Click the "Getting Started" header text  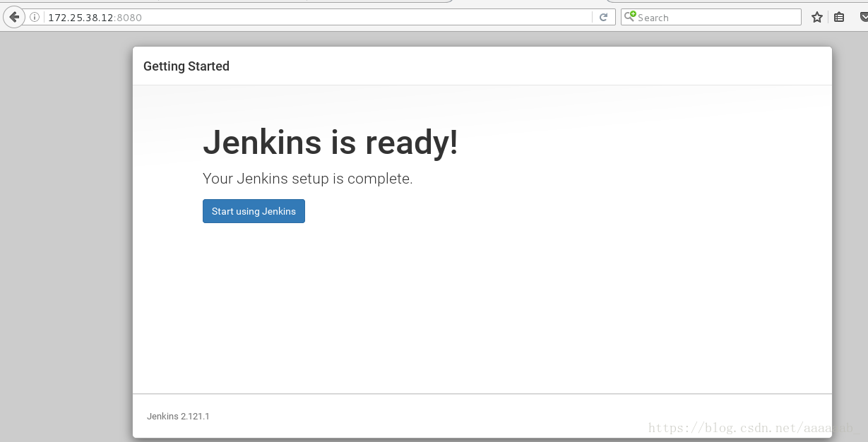point(186,66)
